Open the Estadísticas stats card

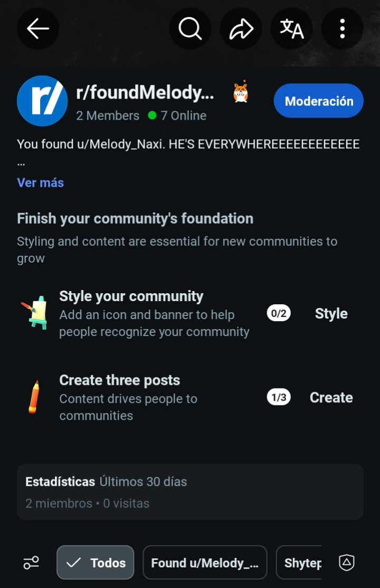[x=190, y=492]
